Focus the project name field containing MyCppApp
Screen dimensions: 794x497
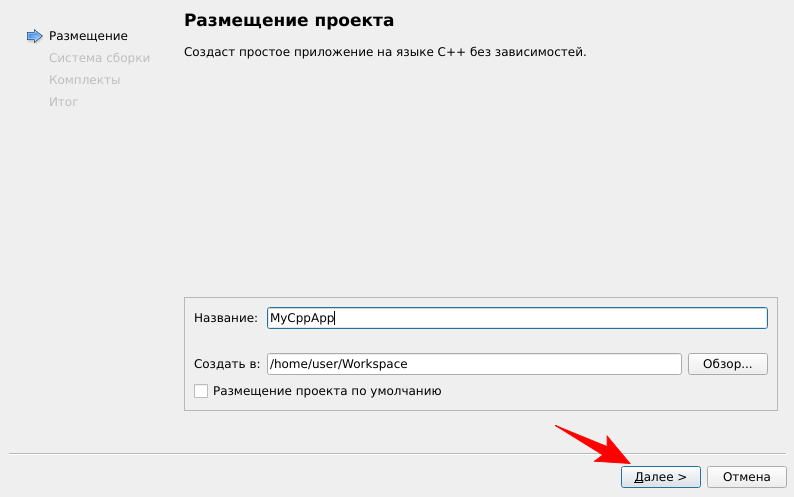point(516,318)
